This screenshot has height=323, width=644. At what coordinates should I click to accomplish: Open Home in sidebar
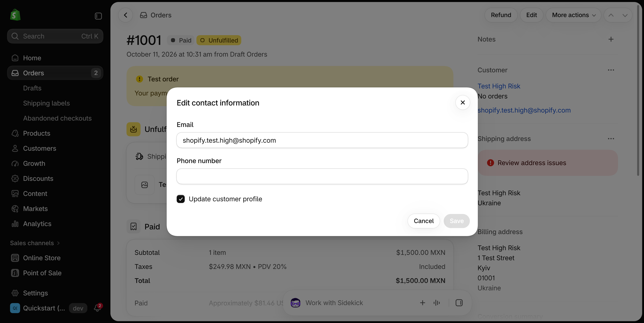click(x=55, y=58)
